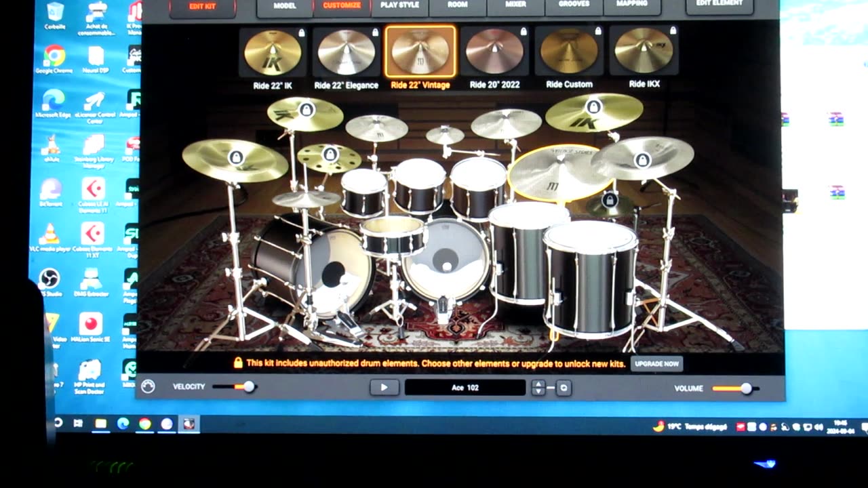
Task: Click the UPGRADE NOW button
Action: (x=656, y=364)
